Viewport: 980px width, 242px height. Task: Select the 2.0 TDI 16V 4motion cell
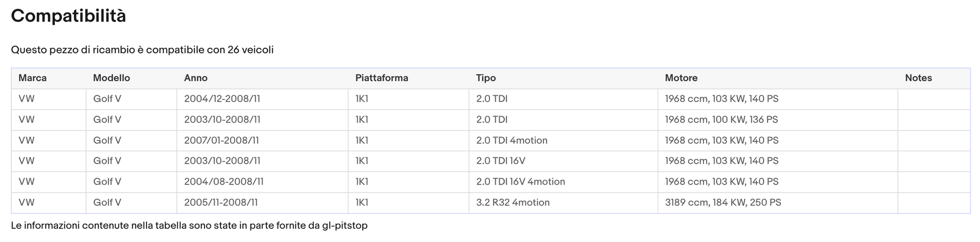[x=520, y=181]
